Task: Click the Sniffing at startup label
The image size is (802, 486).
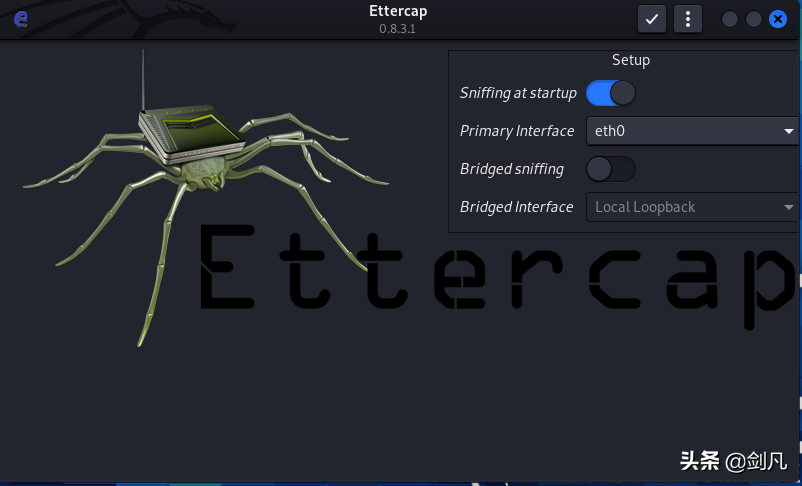Action: pos(518,93)
